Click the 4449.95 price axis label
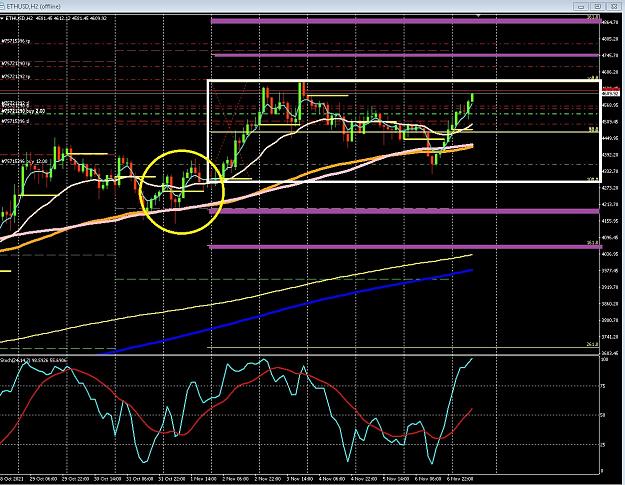The height and width of the screenshot is (485, 625). tap(610, 138)
